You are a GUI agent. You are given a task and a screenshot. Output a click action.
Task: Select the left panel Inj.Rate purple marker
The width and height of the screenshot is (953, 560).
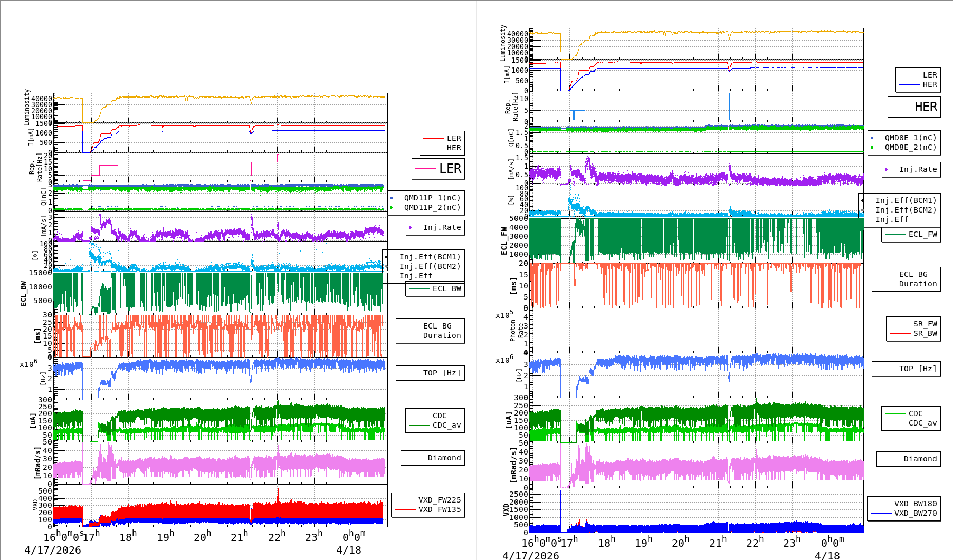410,228
